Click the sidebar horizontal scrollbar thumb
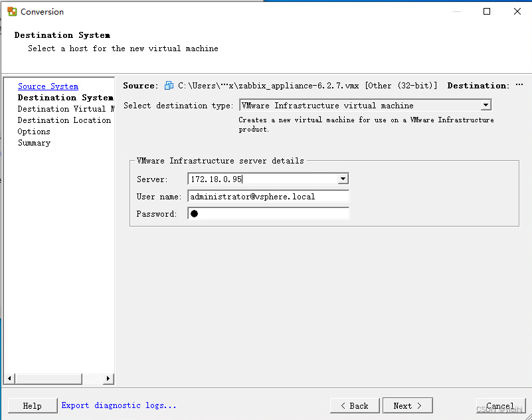 coord(48,378)
